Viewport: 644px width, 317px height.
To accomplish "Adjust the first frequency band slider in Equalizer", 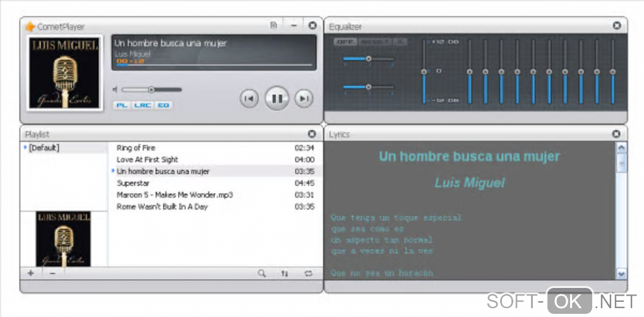I will coord(470,71).
